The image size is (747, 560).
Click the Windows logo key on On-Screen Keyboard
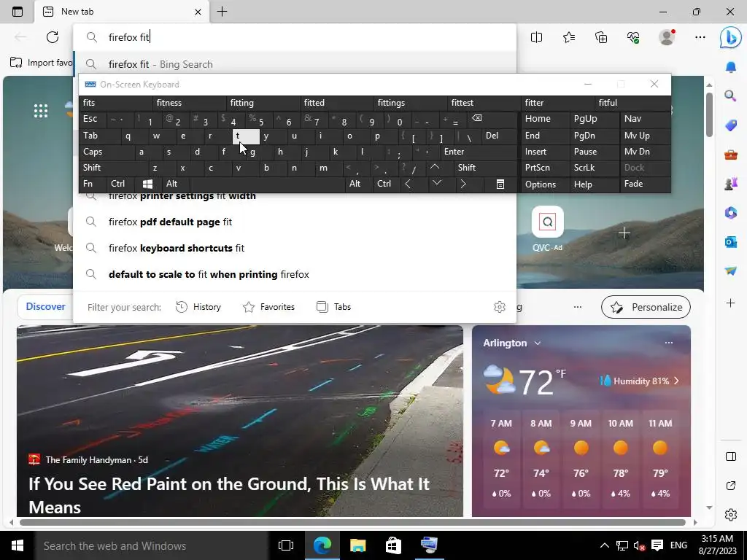(147, 184)
